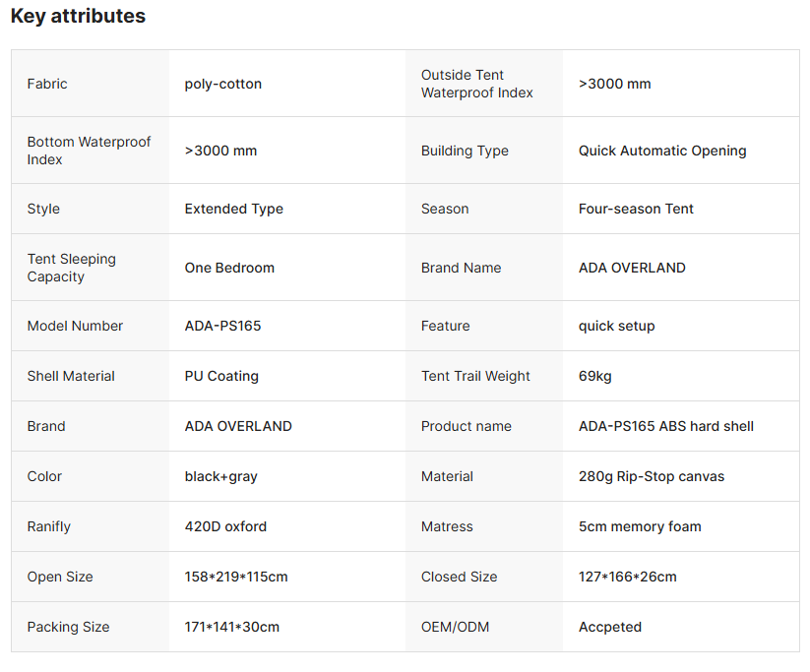Select the poly-cotton fabric value
The image size is (810, 672).
pos(223,84)
